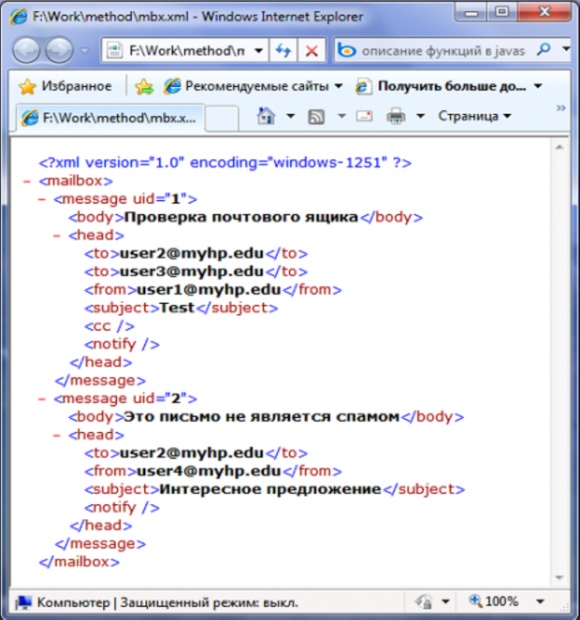Click the Home page icon
Screen dimensions: 580x620
click(266, 116)
